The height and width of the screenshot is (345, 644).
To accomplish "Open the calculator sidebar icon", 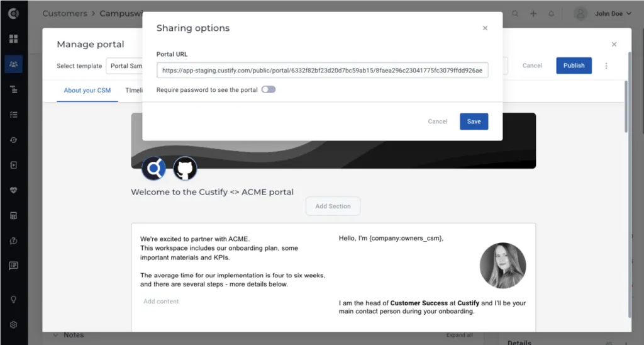I will point(14,216).
